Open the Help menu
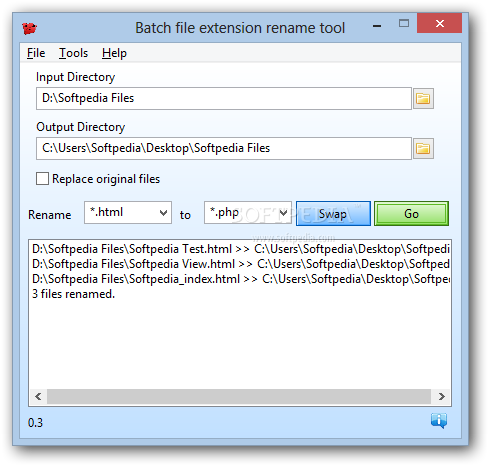Viewport: 489px width, 466px height. (114, 53)
